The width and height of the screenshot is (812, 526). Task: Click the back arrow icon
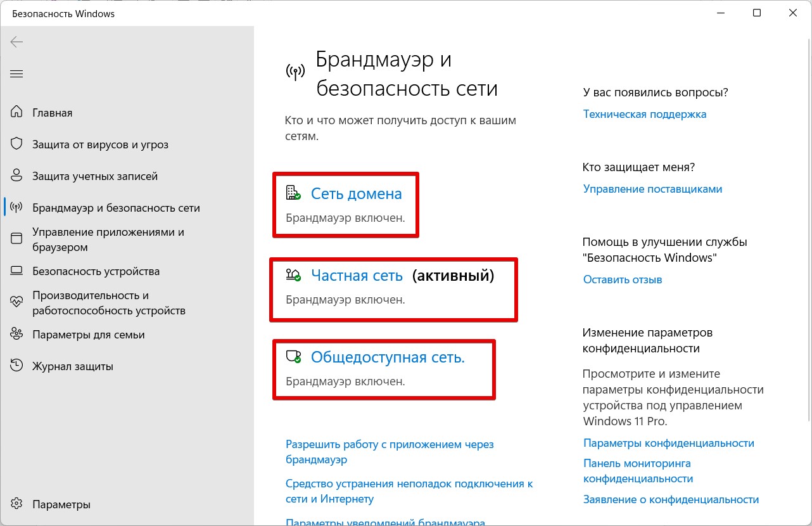pyautogui.click(x=16, y=42)
